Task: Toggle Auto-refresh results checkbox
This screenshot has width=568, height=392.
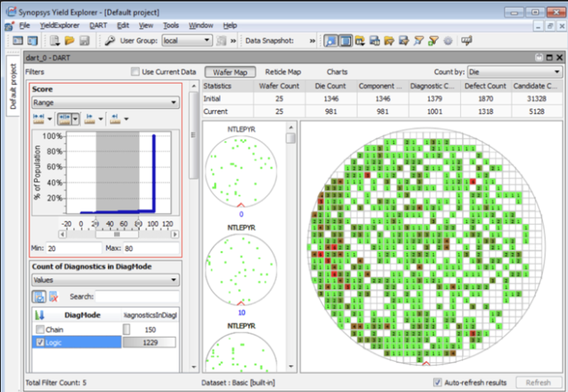Action: (438, 382)
